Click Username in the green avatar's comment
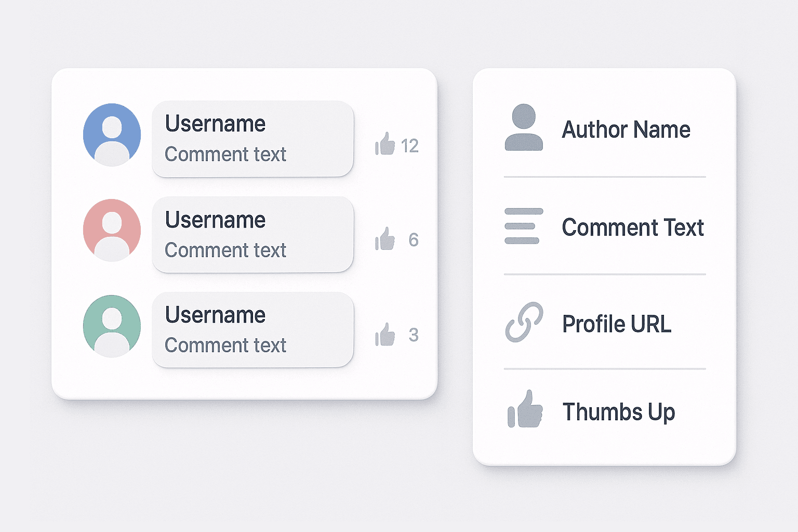Screen dimensions: 798x532 215,315
